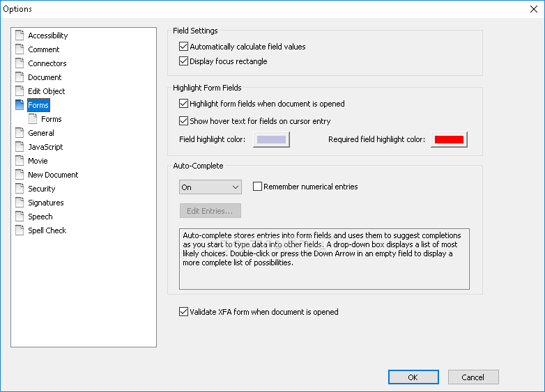The width and height of the screenshot is (545, 392).
Task: Click the Accessibility page icon
Action: (20, 35)
